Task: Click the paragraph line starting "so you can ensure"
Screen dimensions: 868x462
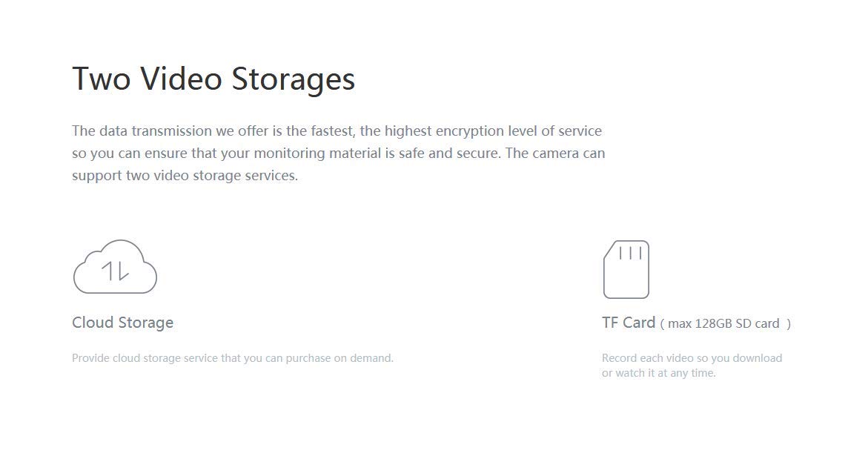Action: coord(338,154)
